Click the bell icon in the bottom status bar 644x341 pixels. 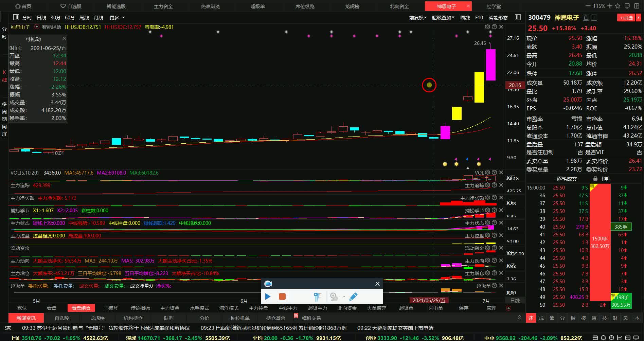pyautogui.click(x=603, y=338)
